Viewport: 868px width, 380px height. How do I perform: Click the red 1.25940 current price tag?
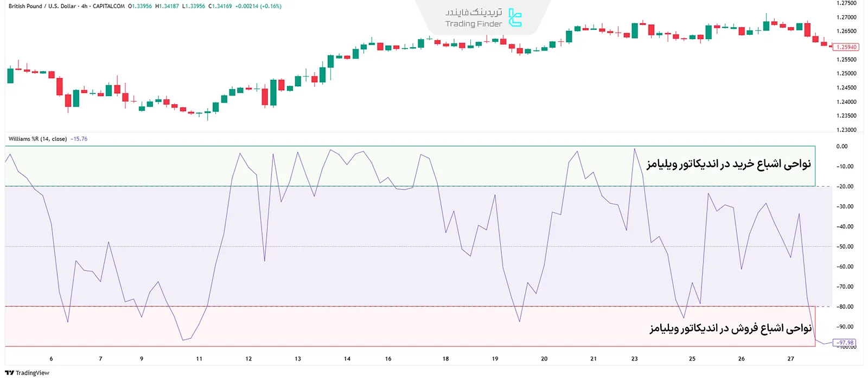click(x=846, y=47)
